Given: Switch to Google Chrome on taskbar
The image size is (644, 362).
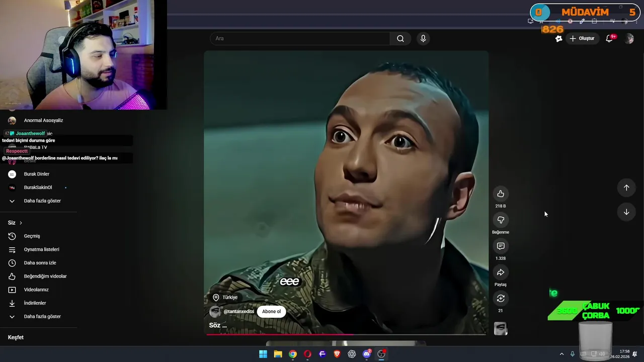Looking at the screenshot, I should point(292,354).
